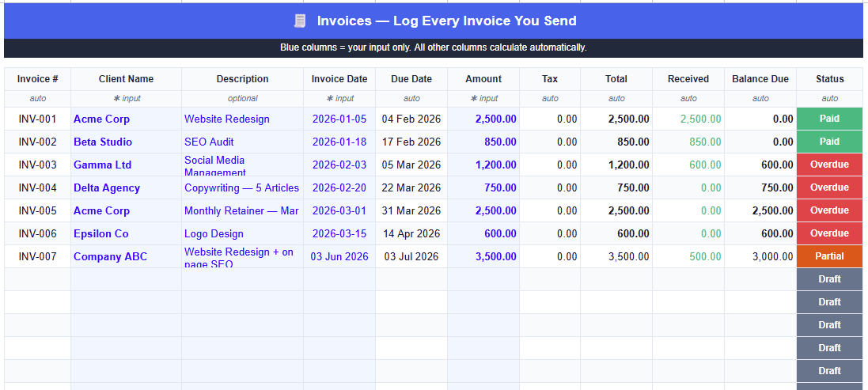This screenshot has width=868, height=390.
Task: Select the Status column header
Action: (830, 79)
